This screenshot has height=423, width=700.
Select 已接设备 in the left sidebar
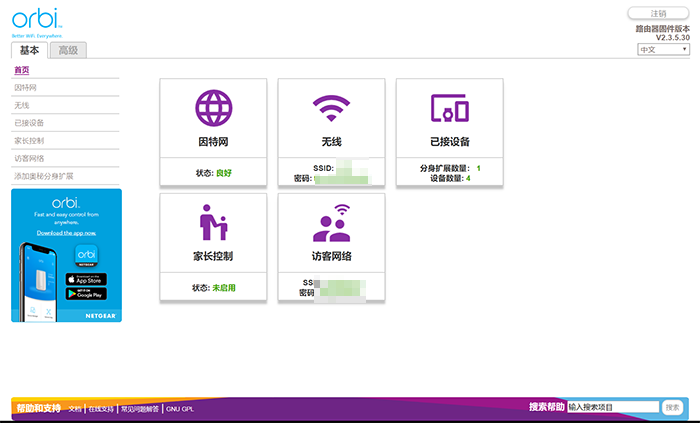(x=29, y=123)
